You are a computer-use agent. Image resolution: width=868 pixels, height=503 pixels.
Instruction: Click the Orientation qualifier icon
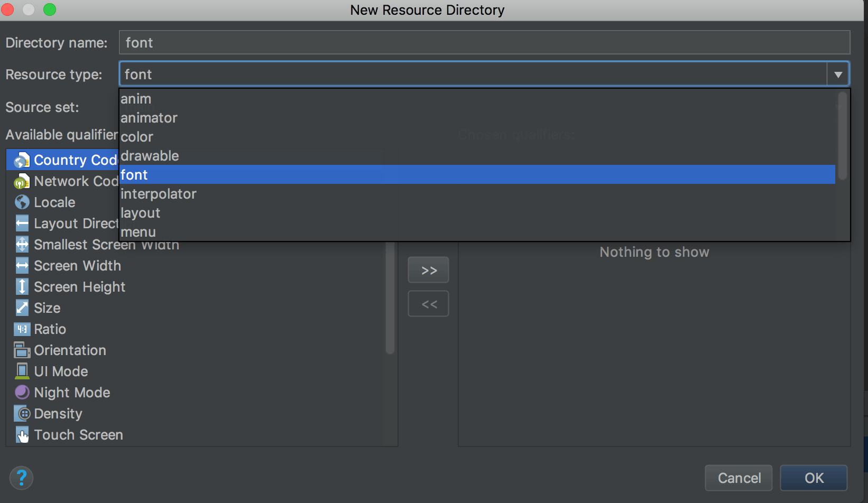tap(22, 350)
